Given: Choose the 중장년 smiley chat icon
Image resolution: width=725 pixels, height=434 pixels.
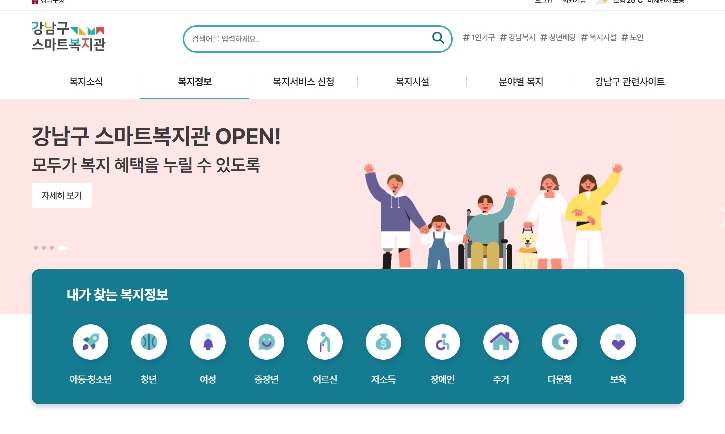Looking at the screenshot, I should click(x=266, y=342).
